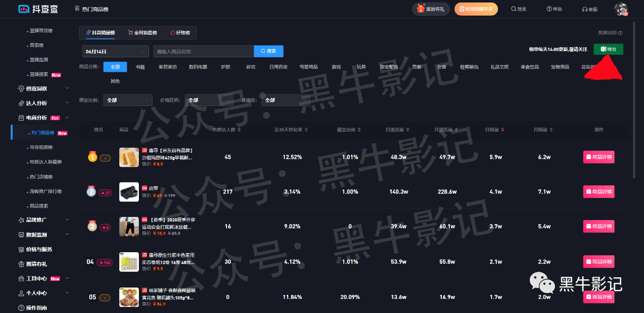Click the user avatar in top right
Viewport: 644px width, 313px height.
pos(622,9)
